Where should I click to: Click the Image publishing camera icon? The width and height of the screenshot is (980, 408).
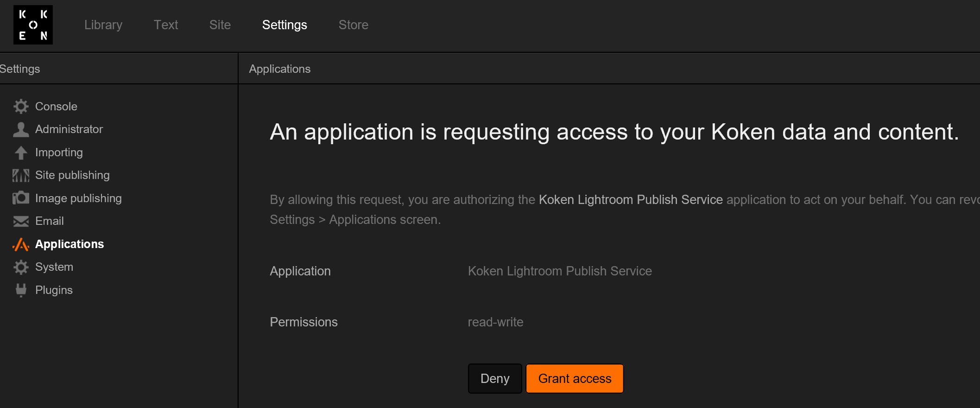click(x=21, y=198)
